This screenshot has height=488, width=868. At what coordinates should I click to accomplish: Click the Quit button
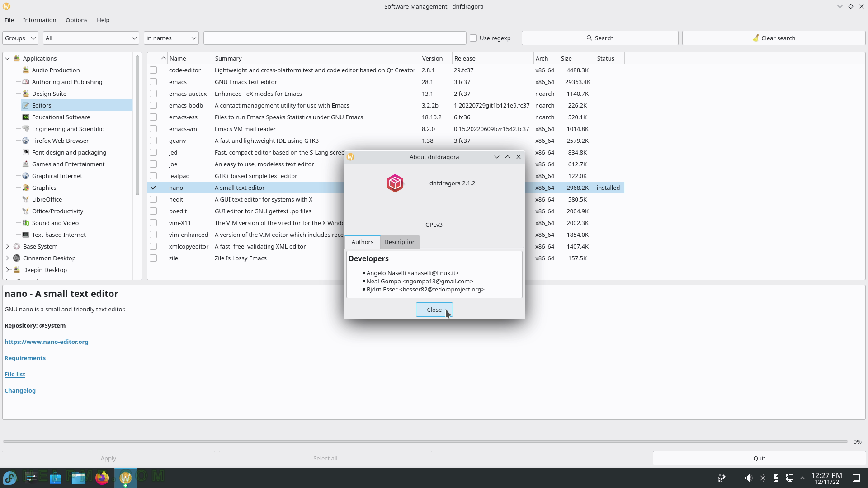pos(759,458)
